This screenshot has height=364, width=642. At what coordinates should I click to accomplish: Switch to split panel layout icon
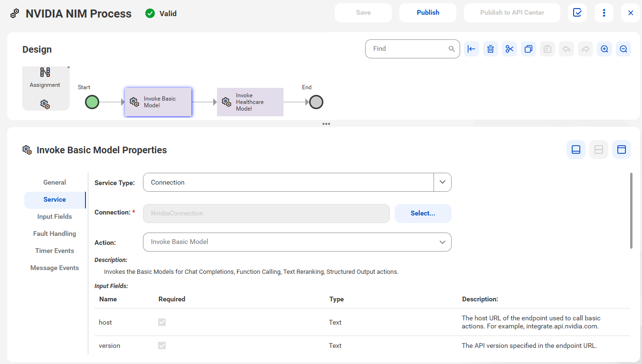coord(599,149)
